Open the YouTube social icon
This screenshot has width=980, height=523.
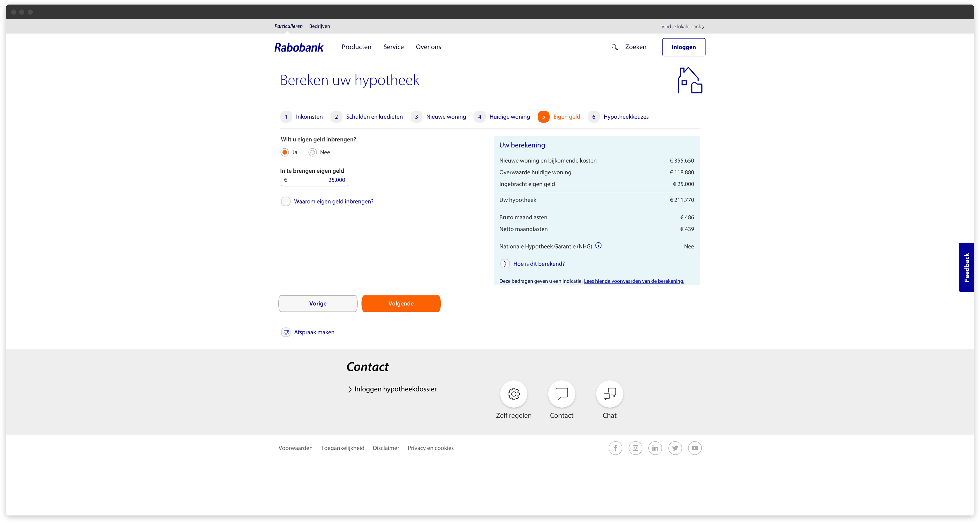click(x=695, y=448)
